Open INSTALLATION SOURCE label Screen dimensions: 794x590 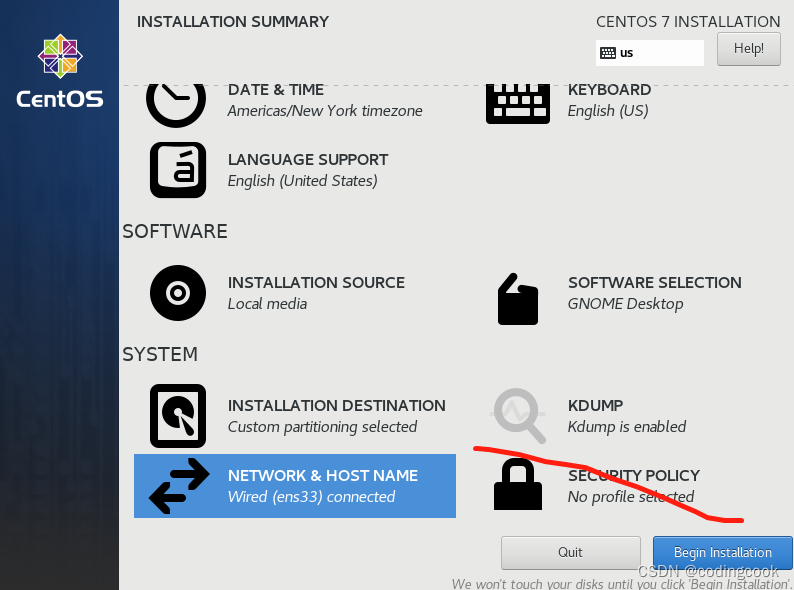click(316, 283)
